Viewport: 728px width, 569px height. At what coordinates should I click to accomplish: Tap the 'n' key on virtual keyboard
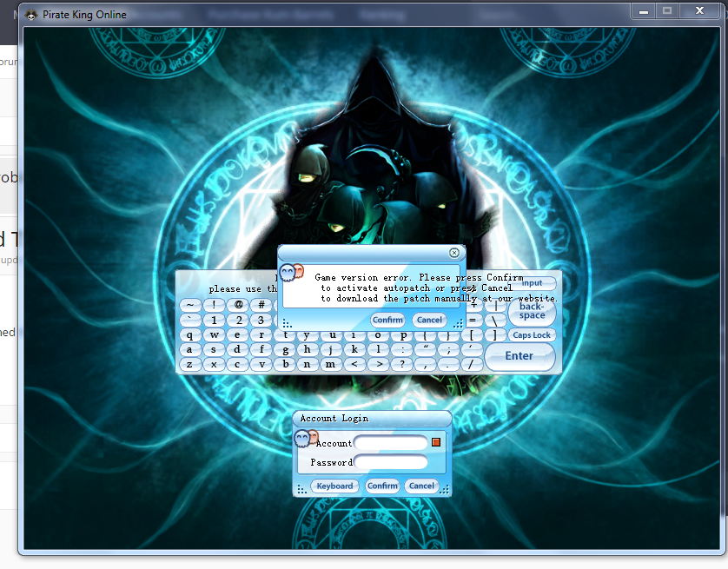[308, 364]
